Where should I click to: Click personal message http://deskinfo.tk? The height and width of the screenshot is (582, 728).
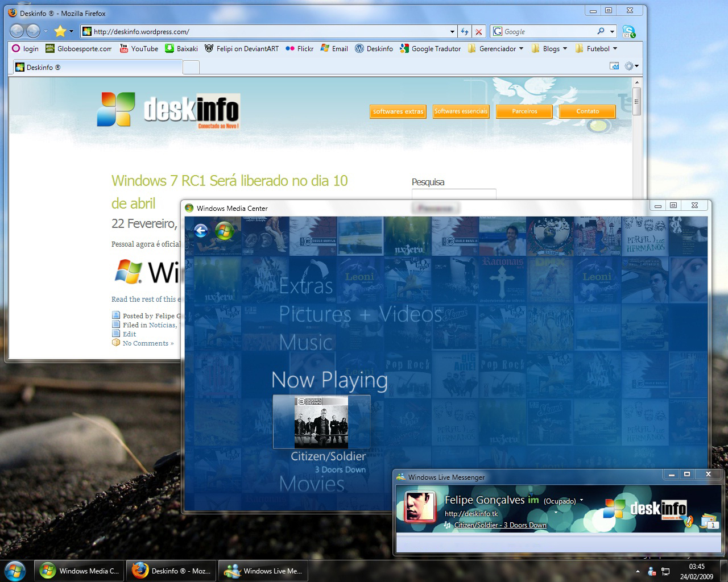pyautogui.click(x=471, y=513)
